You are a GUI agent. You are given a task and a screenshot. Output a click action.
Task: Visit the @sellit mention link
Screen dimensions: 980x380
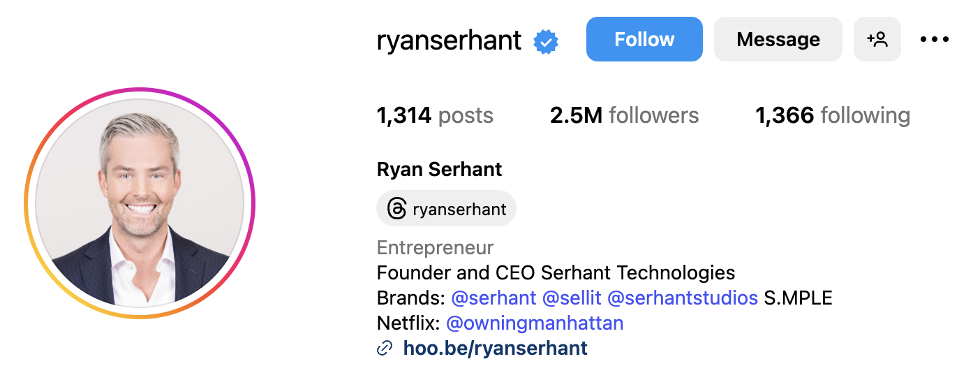[572, 298]
